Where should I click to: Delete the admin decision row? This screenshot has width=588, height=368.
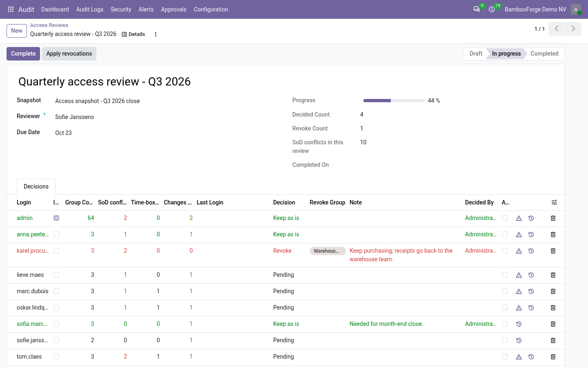tap(553, 218)
